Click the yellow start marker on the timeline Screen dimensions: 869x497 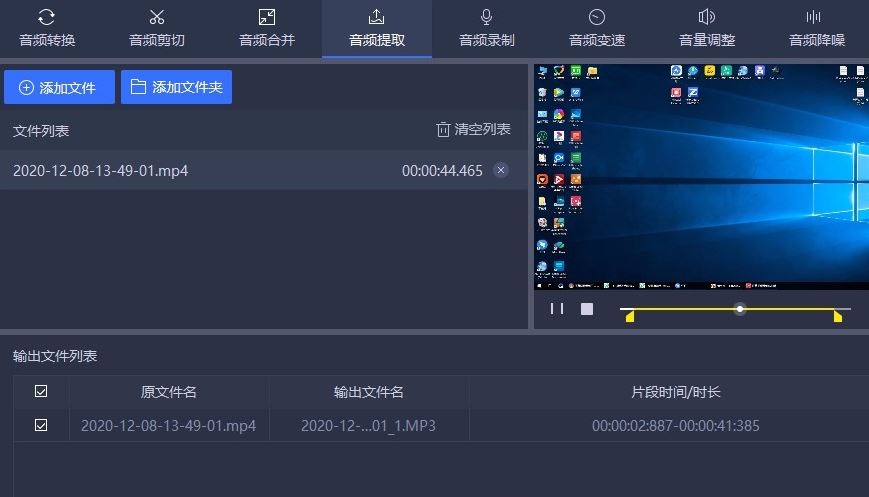[x=630, y=316]
